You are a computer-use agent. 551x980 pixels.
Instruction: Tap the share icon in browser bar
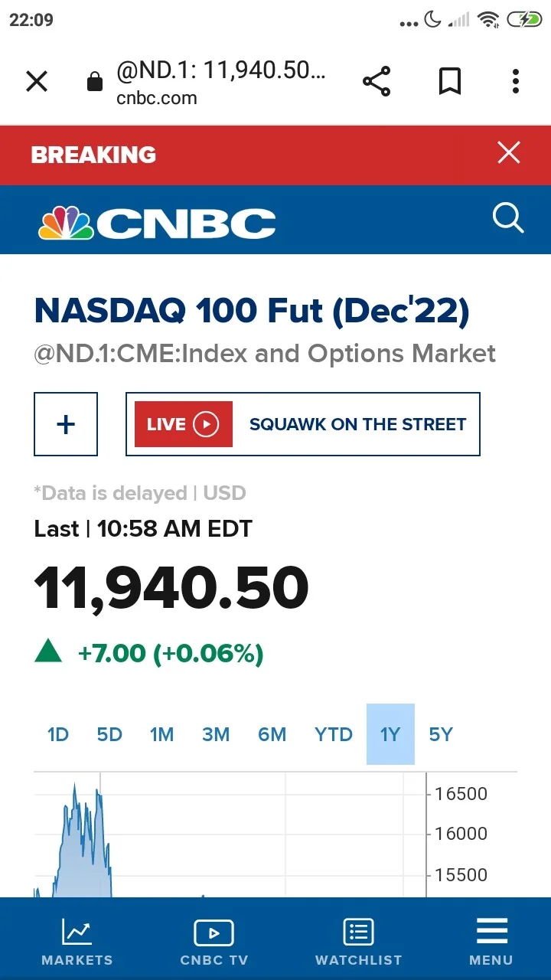(x=376, y=81)
